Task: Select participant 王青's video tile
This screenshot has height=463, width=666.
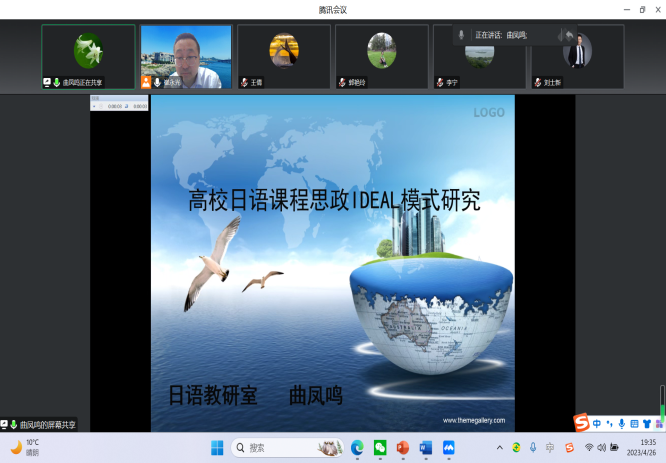Action: [283, 56]
